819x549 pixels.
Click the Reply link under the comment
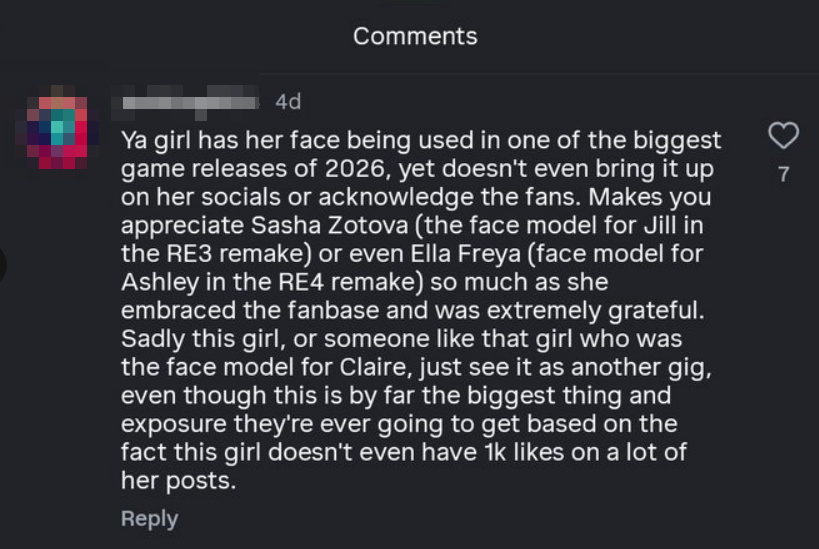[149, 518]
